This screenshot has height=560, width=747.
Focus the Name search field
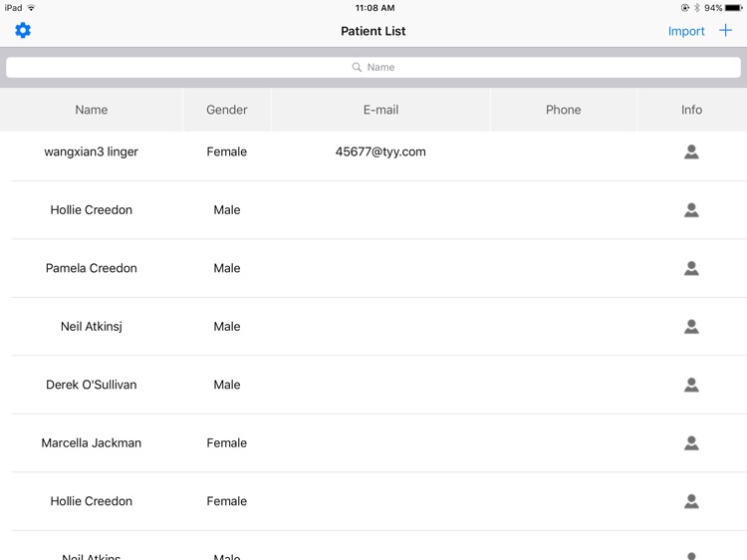(373, 67)
